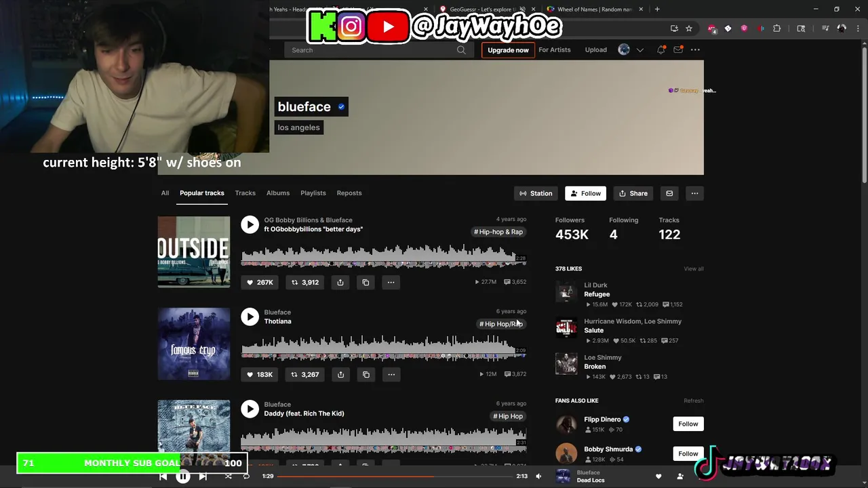
Task: Play the "better days" track
Action: tap(250, 224)
